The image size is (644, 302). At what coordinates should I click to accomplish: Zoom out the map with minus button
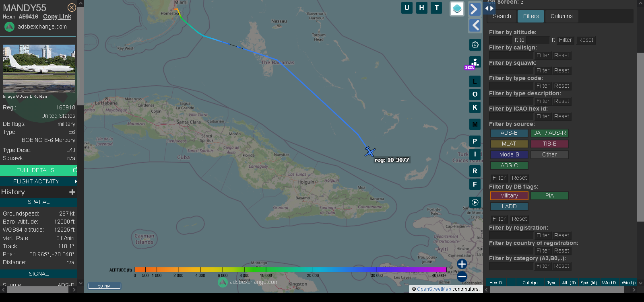(x=462, y=277)
